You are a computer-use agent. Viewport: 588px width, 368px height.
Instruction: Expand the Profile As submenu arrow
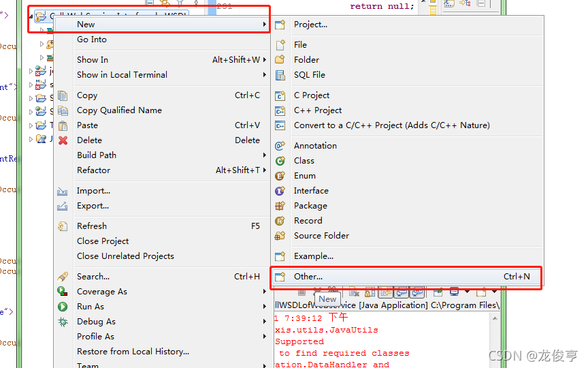(264, 337)
